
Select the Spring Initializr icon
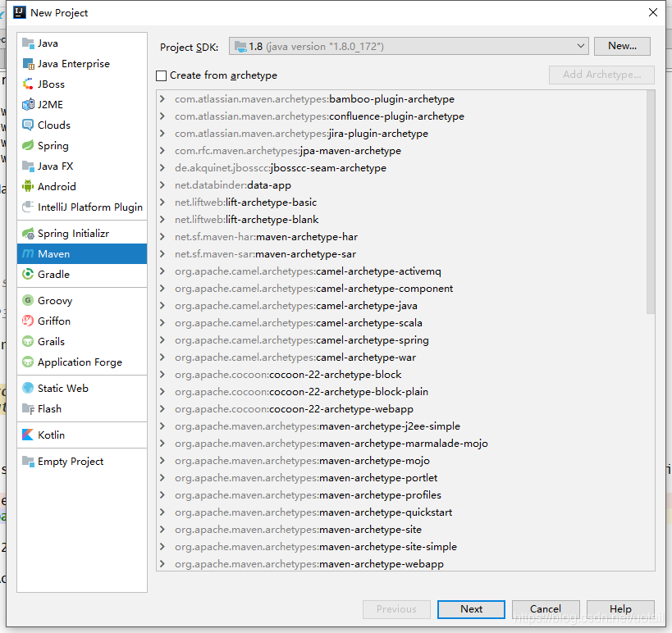(x=28, y=234)
